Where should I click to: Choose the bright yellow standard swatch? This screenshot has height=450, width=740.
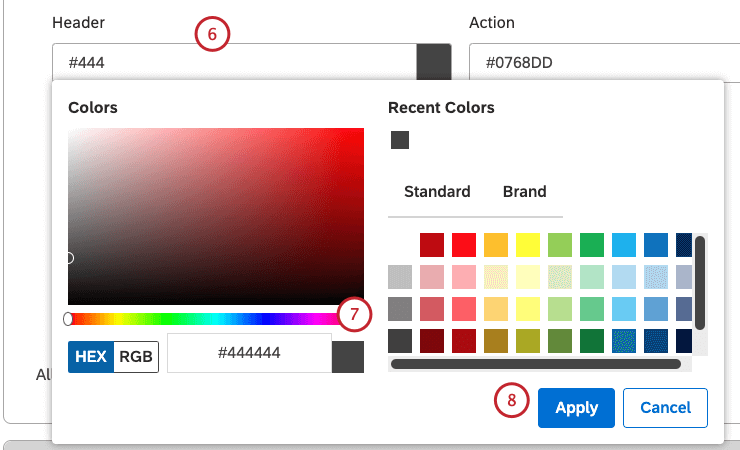528,245
